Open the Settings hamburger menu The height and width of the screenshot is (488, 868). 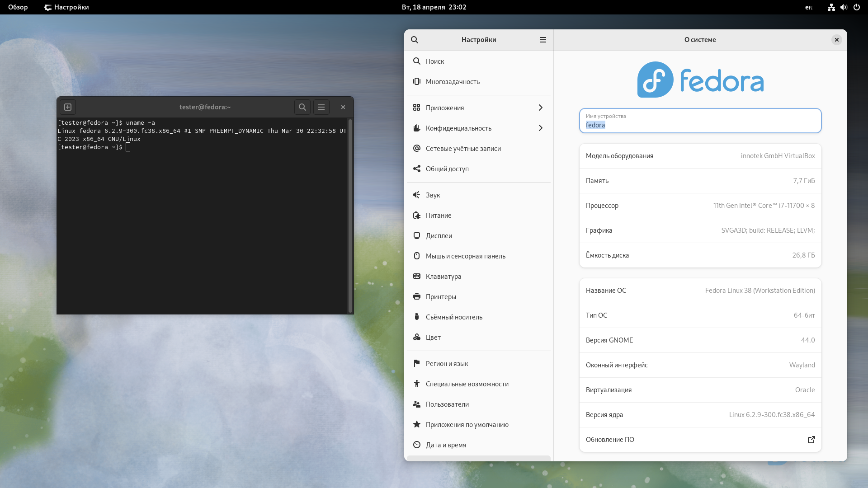(x=543, y=40)
